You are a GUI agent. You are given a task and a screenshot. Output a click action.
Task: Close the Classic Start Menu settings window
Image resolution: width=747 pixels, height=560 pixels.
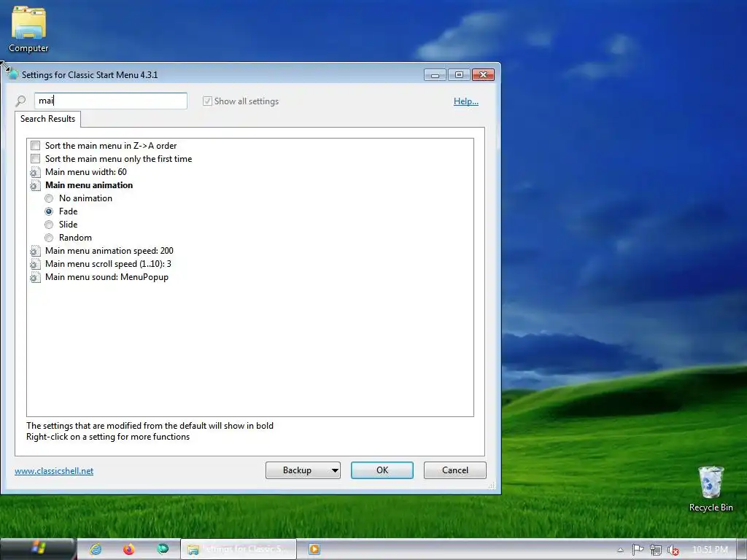[x=483, y=75]
